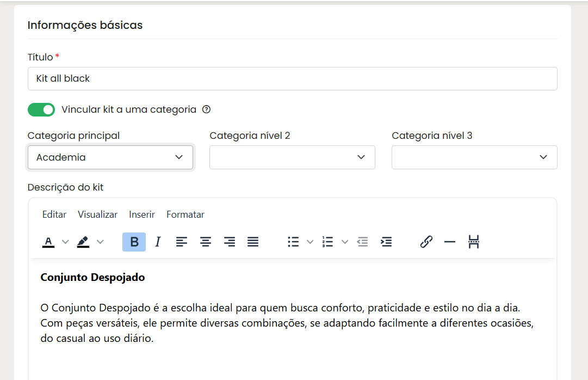Viewport: 588px width, 380px height.
Task: Insert horizontal line in description
Action: click(450, 242)
